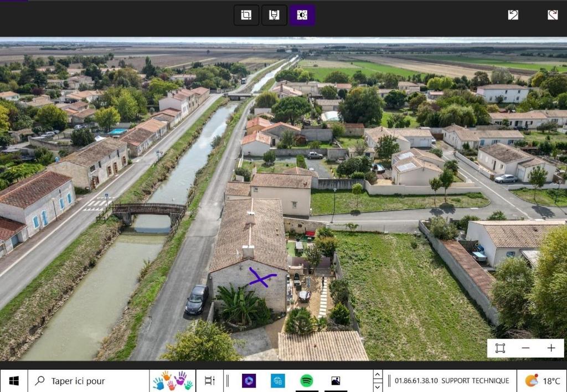The width and height of the screenshot is (567, 392).
Task: Click the colorful handprints search highlight
Action: tap(173, 381)
